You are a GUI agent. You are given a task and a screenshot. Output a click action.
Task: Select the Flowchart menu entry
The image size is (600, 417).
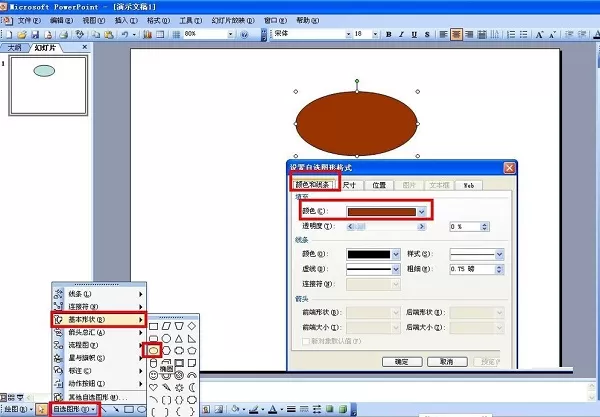coord(99,345)
